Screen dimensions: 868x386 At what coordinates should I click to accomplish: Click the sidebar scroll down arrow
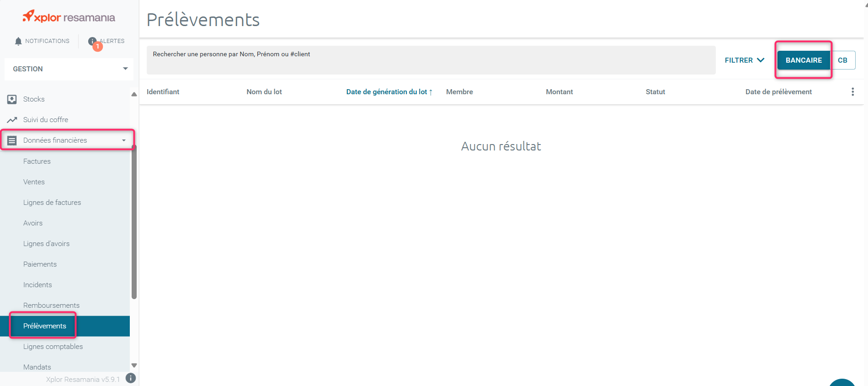134,365
